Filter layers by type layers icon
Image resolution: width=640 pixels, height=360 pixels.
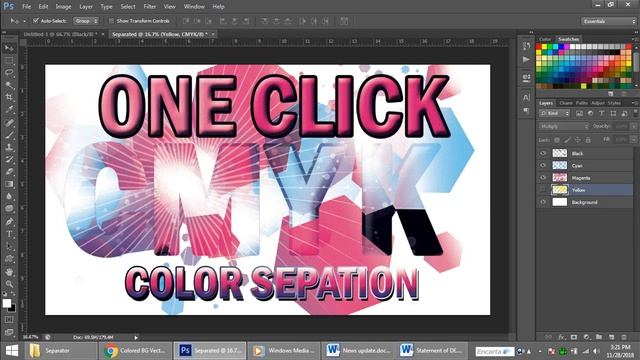pyautogui.click(x=602, y=113)
